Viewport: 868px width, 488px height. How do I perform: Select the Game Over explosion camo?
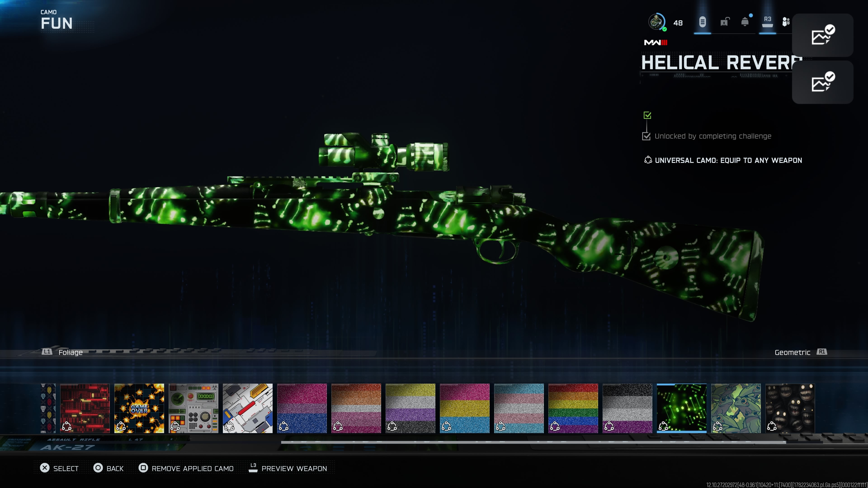click(x=139, y=408)
